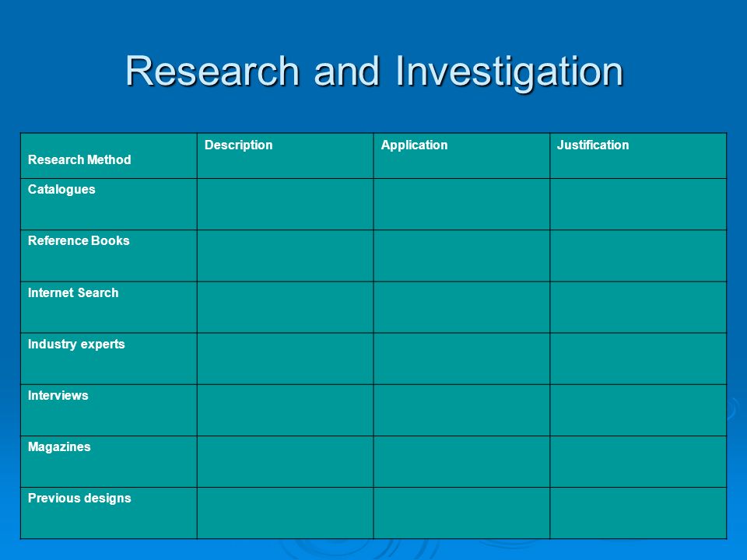Screen dimensions: 747x560
Task: Select the 'Application' column header
Action: pyautogui.click(x=461, y=156)
